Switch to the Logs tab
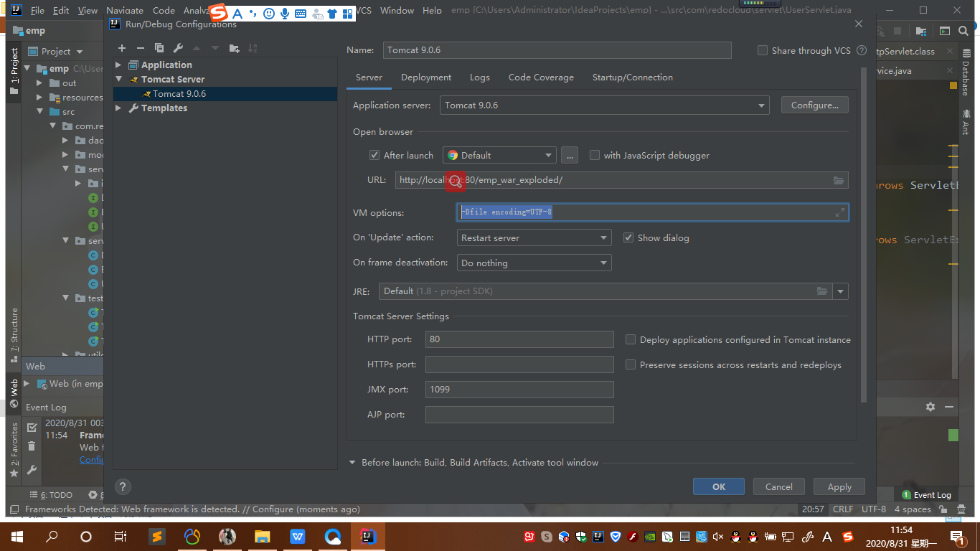The width and height of the screenshot is (980, 551). 480,77
